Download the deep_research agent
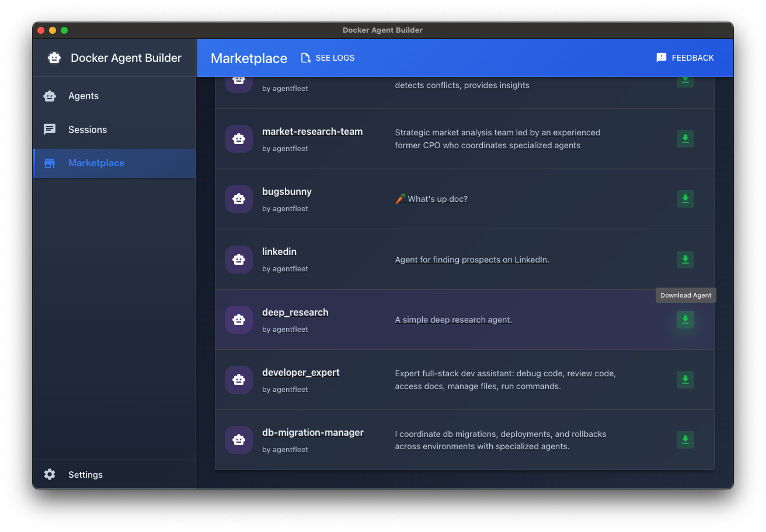The width and height of the screenshot is (766, 532). (x=685, y=320)
